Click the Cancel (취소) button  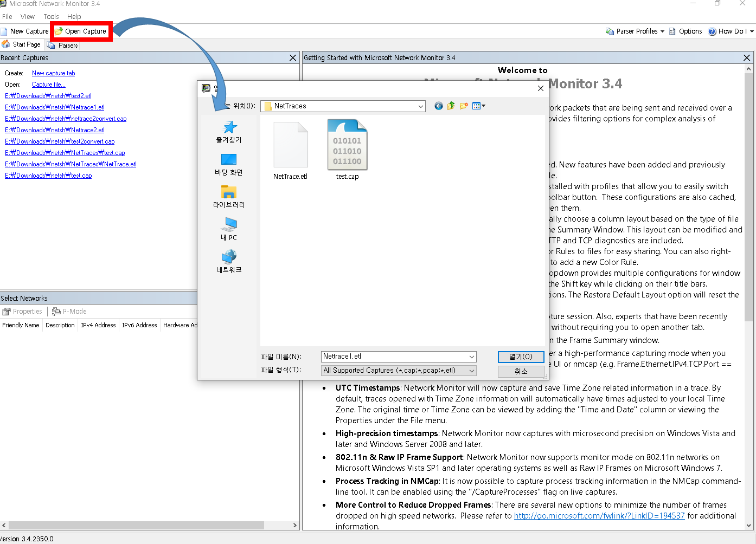tap(521, 371)
